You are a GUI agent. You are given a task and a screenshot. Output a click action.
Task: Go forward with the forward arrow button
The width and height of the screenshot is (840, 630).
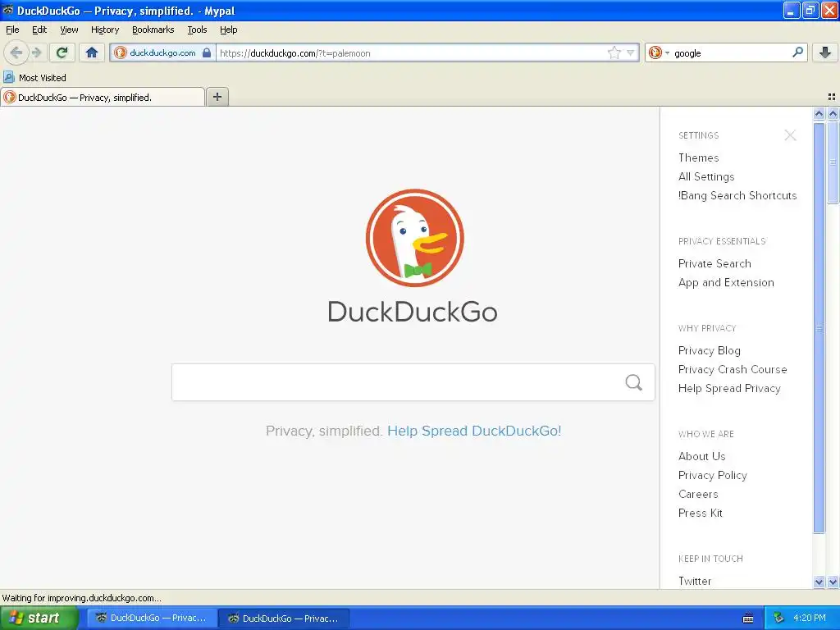click(36, 52)
